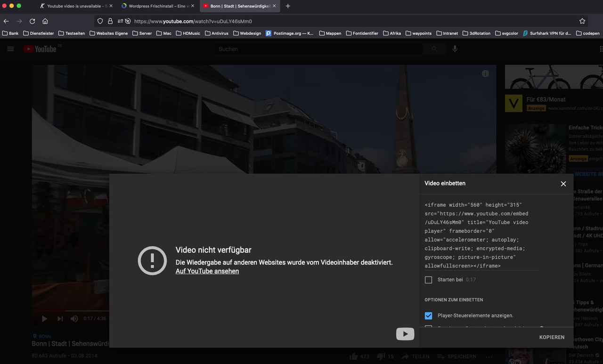
Task: Like the video showing 473 likes
Action: point(359,356)
